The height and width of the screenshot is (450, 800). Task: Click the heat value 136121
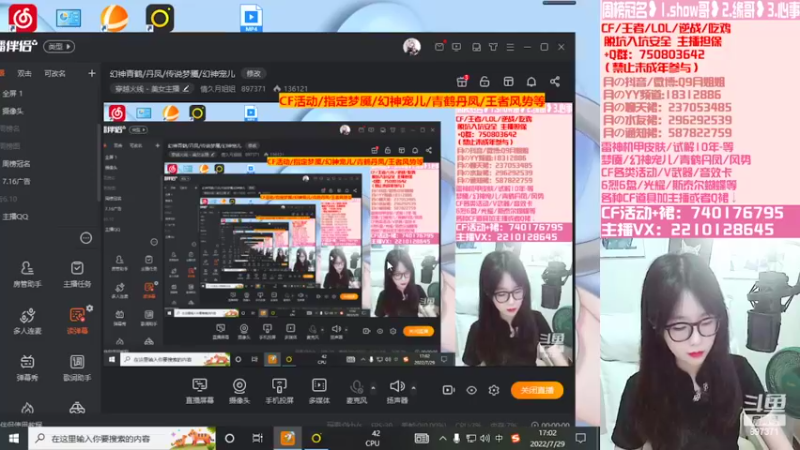click(x=295, y=89)
